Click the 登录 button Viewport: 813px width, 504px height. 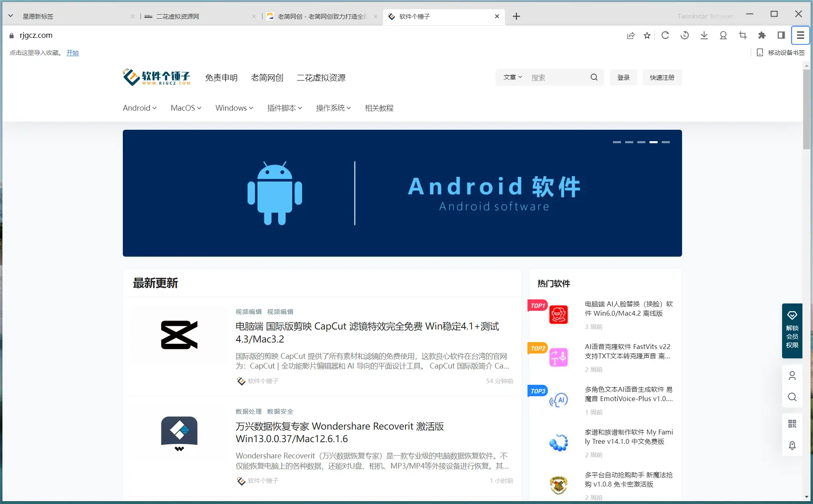[x=623, y=77]
